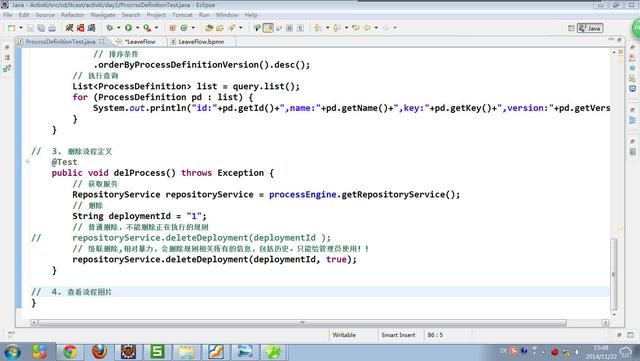This screenshot has width=640, height=361.
Task: Click the New Java Class icon
Action: [x=184, y=28]
